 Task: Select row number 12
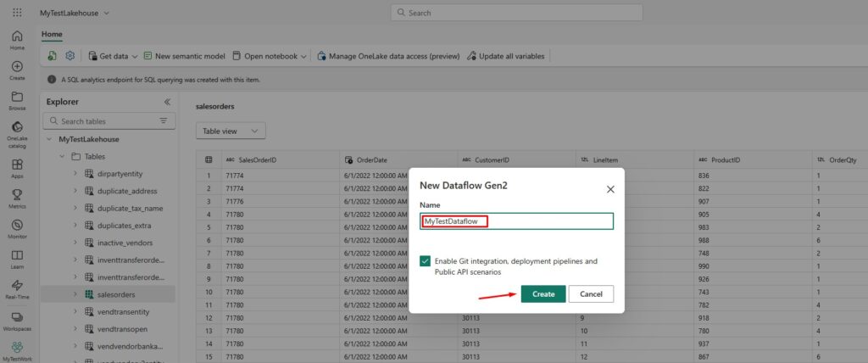coord(209,317)
